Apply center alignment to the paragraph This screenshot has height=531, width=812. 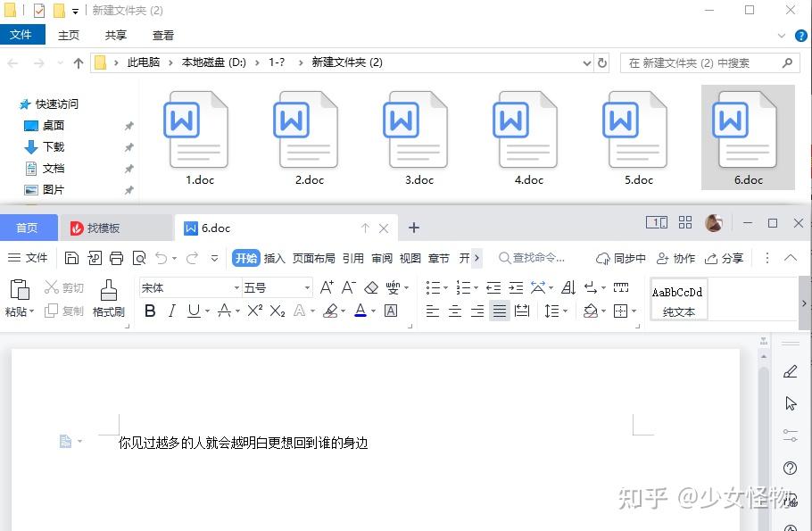[x=453, y=311]
